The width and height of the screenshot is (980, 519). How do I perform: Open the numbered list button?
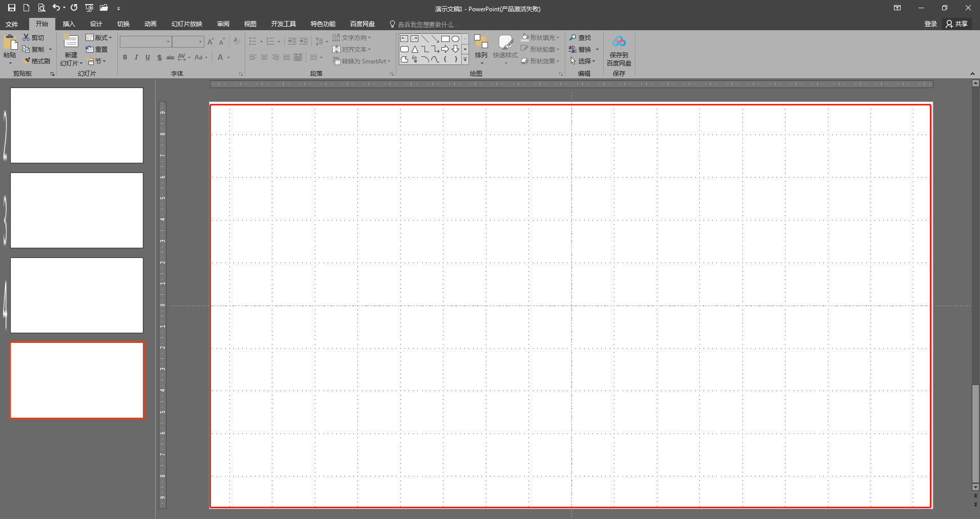pos(270,41)
